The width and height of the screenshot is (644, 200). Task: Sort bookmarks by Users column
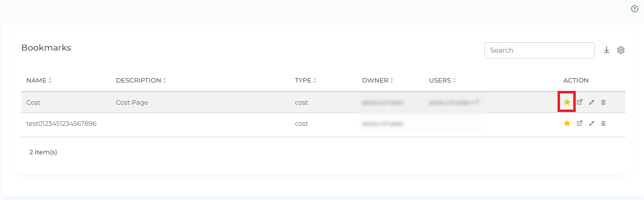(x=454, y=81)
